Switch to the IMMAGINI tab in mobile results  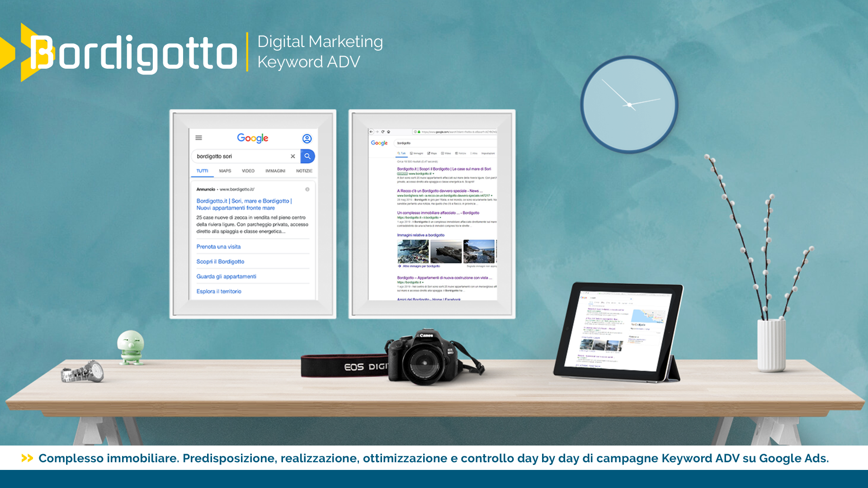(x=275, y=171)
